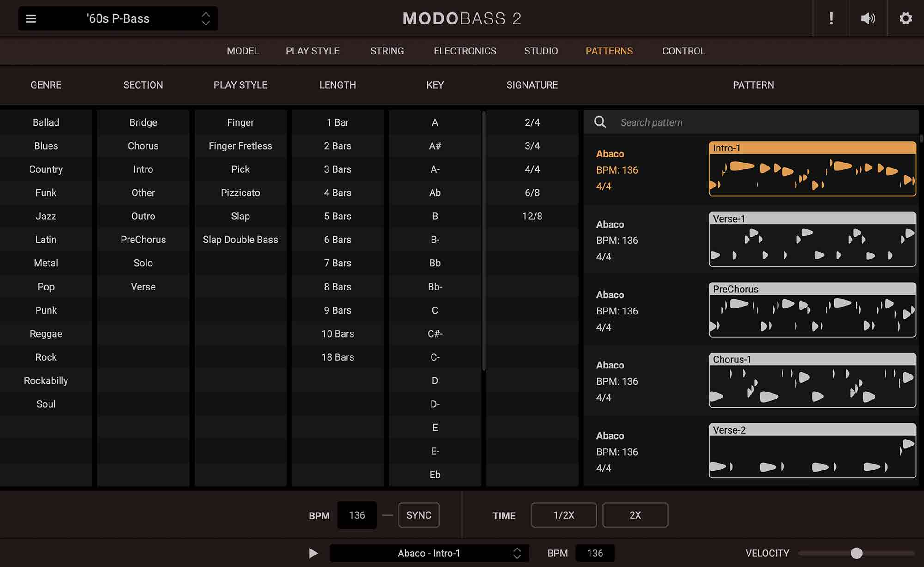Click the 1/2X time modifier icon
This screenshot has width=924, height=567.
[x=564, y=515]
